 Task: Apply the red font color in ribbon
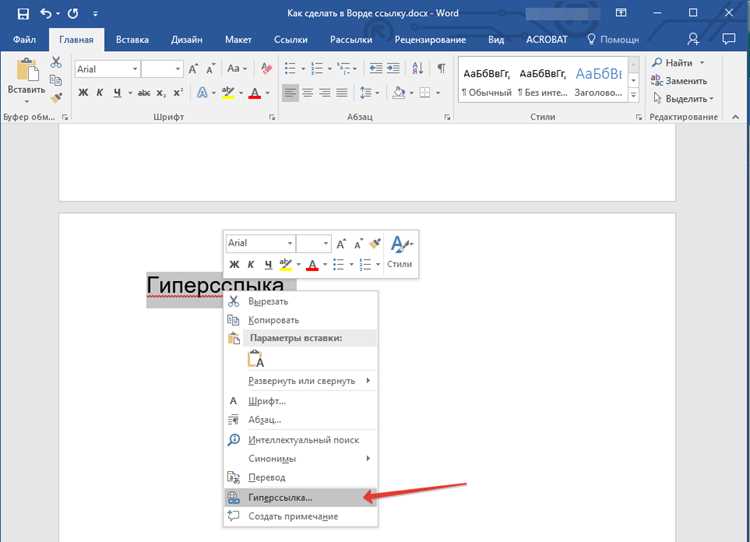[255, 93]
